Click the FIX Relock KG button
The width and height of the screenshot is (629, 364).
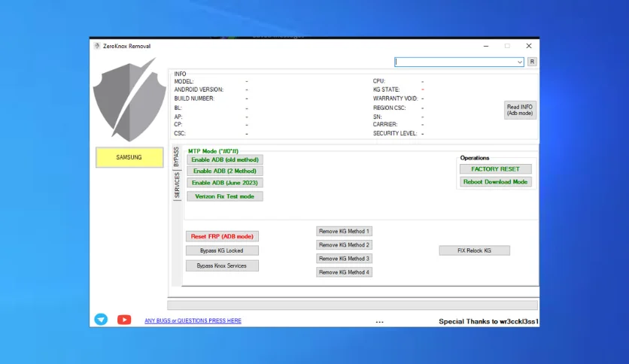point(475,250)
